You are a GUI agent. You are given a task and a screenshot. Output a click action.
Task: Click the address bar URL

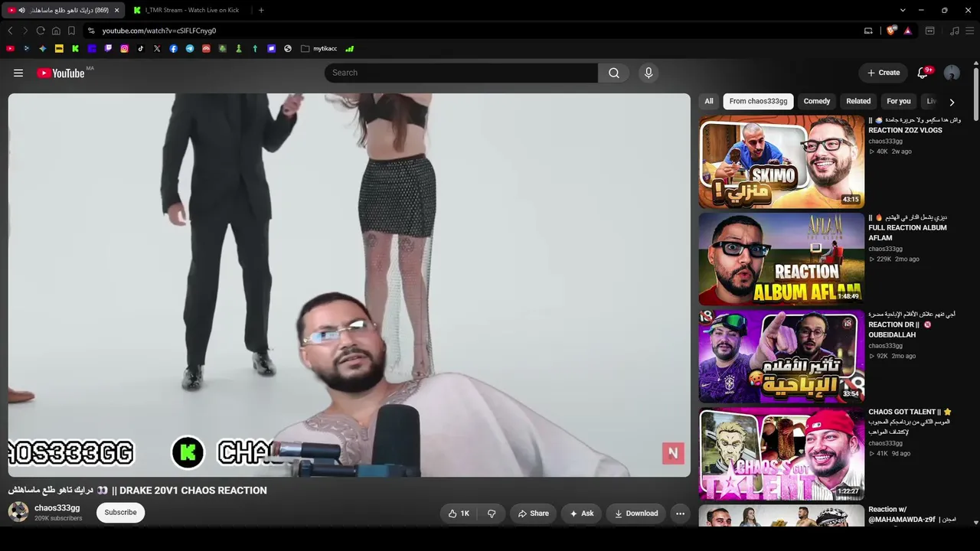point(159,31)
